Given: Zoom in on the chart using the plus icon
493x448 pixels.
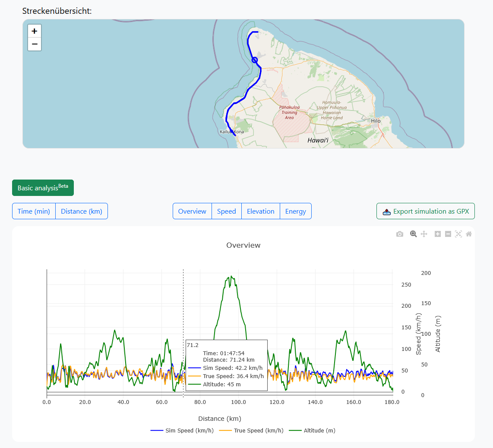Looking at the screenshot, I should (x=437, y=234).
